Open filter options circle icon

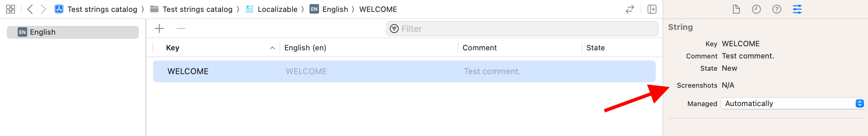[x=394, y=29]
